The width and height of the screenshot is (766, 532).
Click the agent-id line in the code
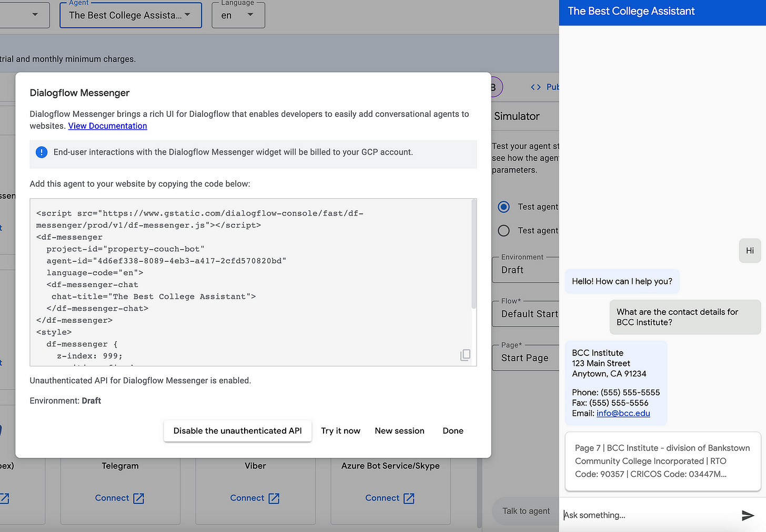coord(166,261)
